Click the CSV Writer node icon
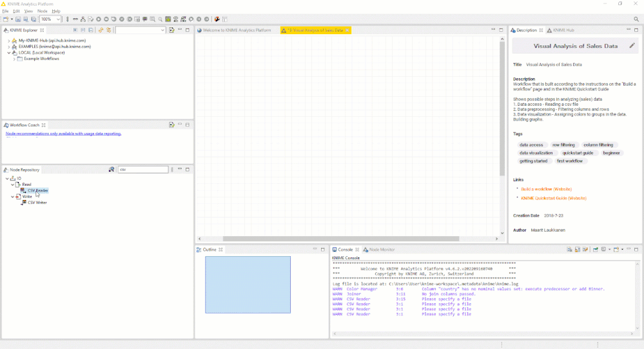644x349 pixels. (x=23, y=203)
